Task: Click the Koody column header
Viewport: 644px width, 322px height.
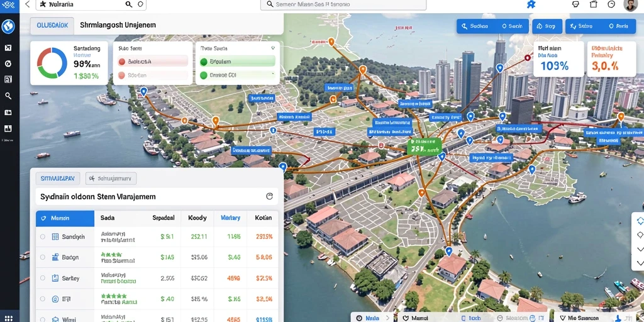Action: pyautogui.click(x=197, y=218)
